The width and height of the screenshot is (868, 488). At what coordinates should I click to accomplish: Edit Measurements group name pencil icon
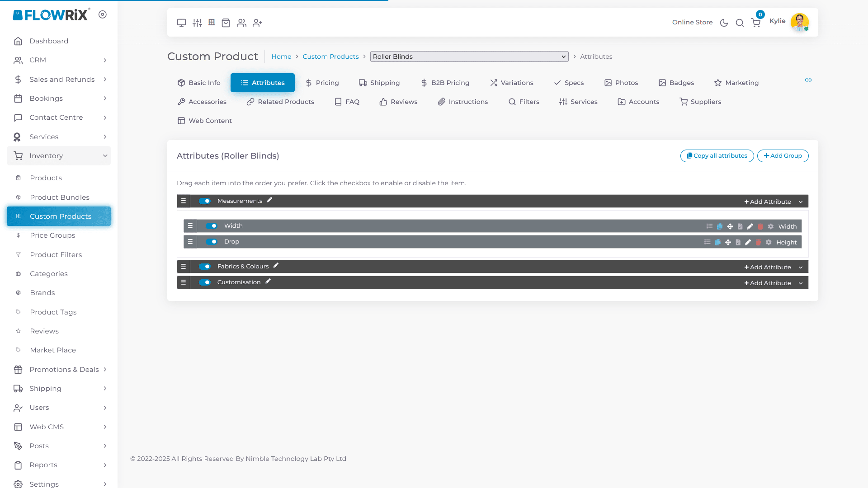pyautogui.click(x=269, y=200)
